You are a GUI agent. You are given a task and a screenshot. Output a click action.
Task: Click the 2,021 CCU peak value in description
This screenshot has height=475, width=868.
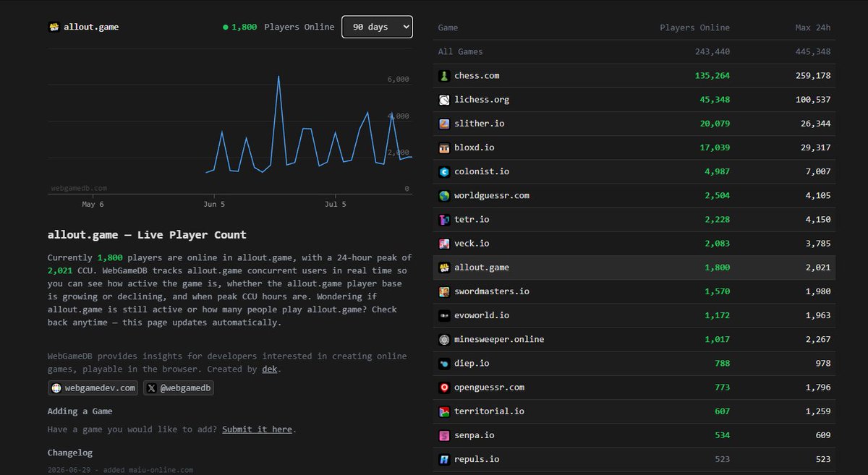[x=60, y=270]
